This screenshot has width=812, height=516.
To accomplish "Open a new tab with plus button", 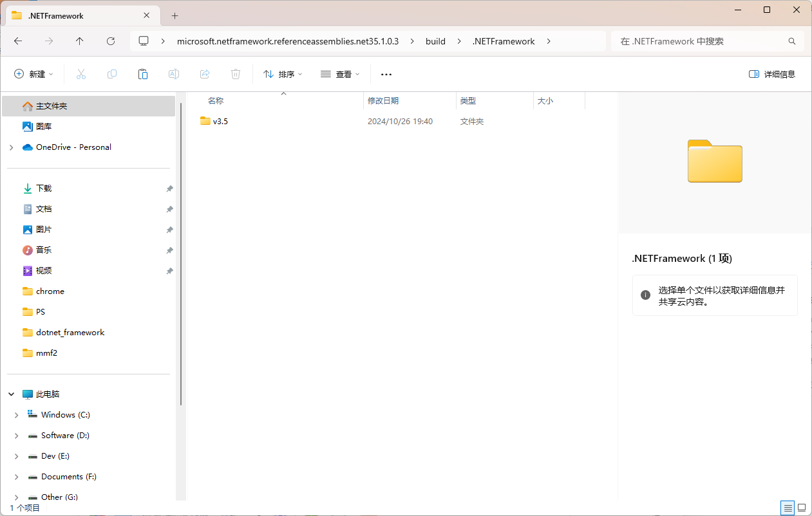I will tap(175, 15).
